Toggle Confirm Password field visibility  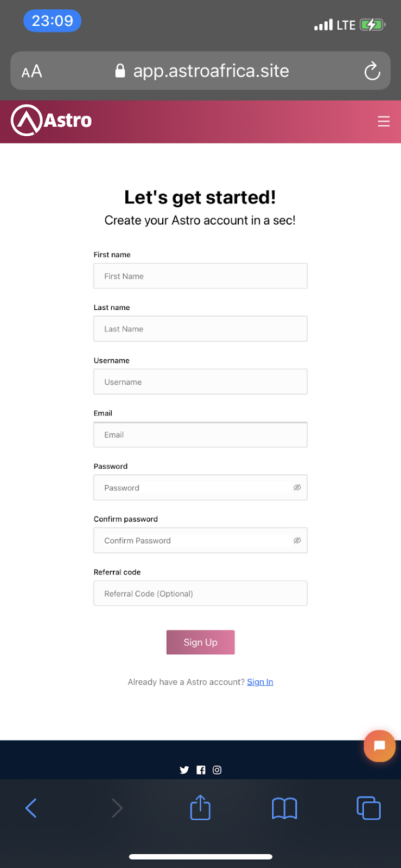pyautogui.click(x=297, y=540)
